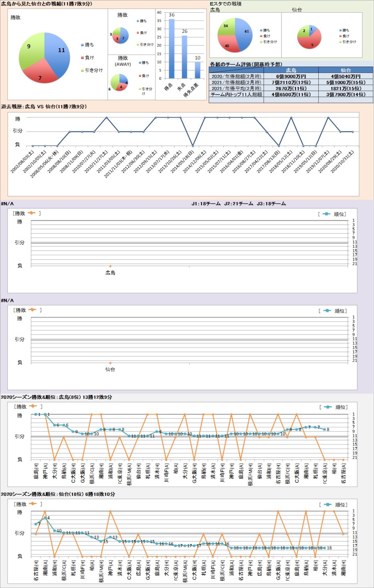Viewport: 374px width, 588px height.
Task: Click the 仙台 axis label in the second #N/A chart
Action: pyautogui.click(x=110, y=369)
